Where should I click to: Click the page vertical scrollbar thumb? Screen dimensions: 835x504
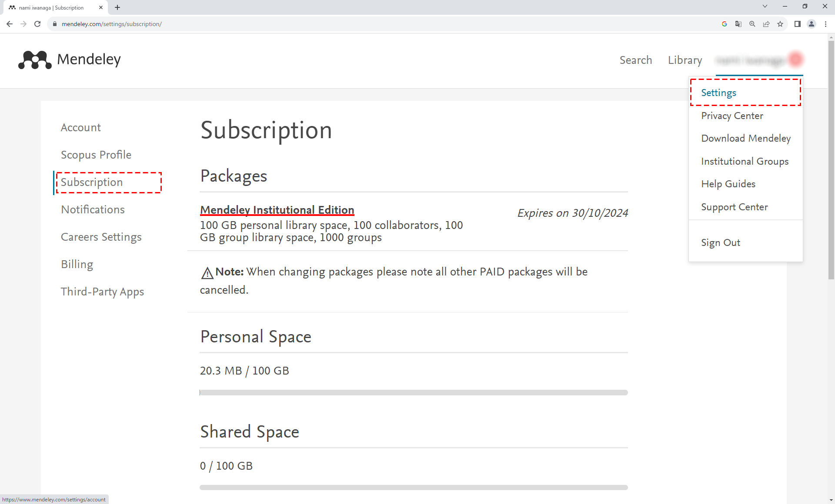(x=831, y=160)
